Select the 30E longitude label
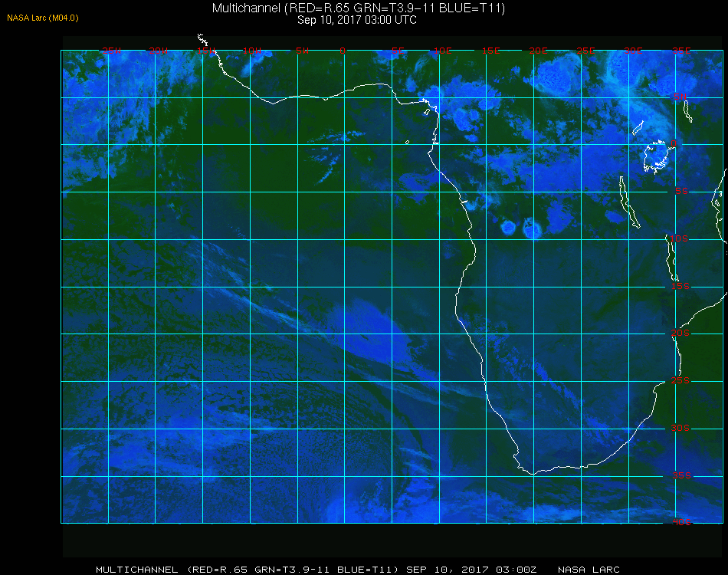728x575 pixels. [x=633, y=51]
